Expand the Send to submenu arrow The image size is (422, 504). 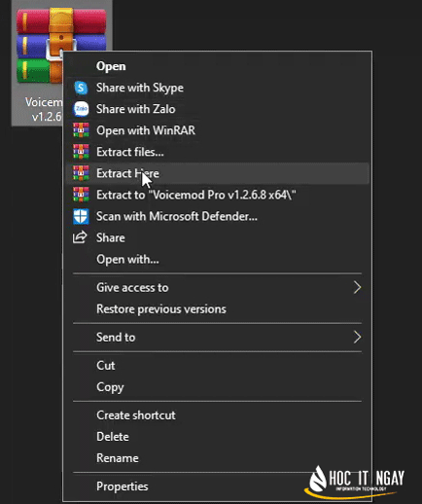(x=357, y=338)
